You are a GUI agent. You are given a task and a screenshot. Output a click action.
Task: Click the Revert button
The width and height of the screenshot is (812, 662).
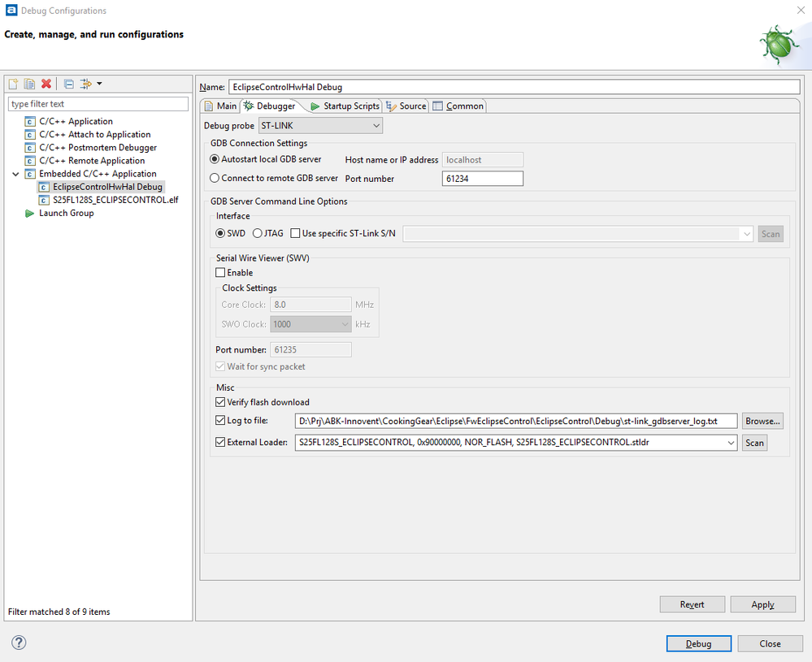pyautogui.click(x=692, y=604)
